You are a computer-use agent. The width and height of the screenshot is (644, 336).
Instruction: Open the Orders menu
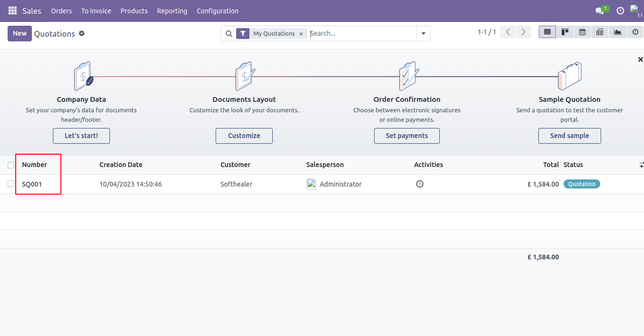pyautogui.click(x=61, y=10)
